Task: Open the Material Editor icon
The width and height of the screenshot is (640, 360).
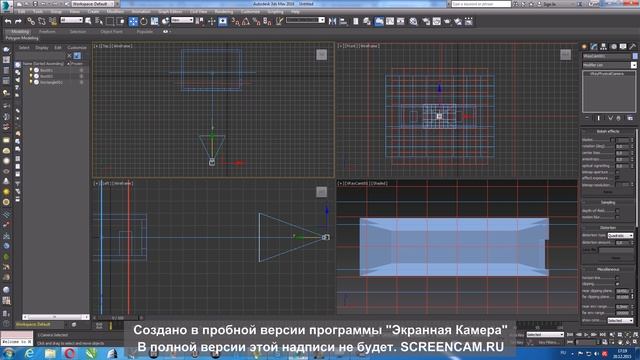Action: pyautogui.click(x=413, y=21)
